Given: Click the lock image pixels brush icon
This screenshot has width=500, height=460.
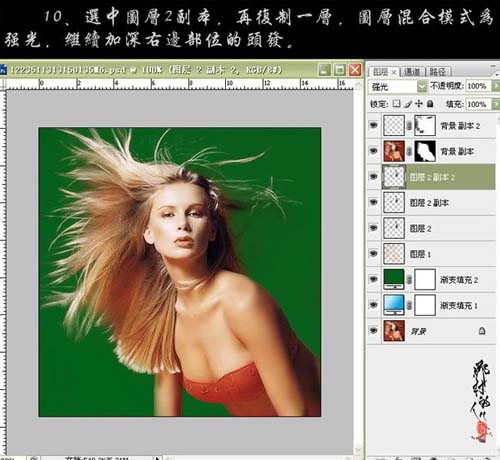Looking at the screenshot, I should [408, 104].
